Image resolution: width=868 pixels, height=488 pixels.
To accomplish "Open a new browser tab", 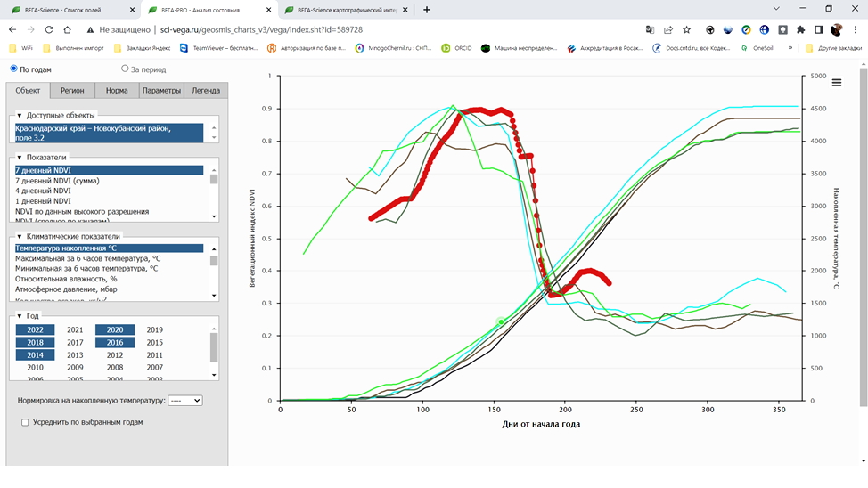I will pos(426,10).
